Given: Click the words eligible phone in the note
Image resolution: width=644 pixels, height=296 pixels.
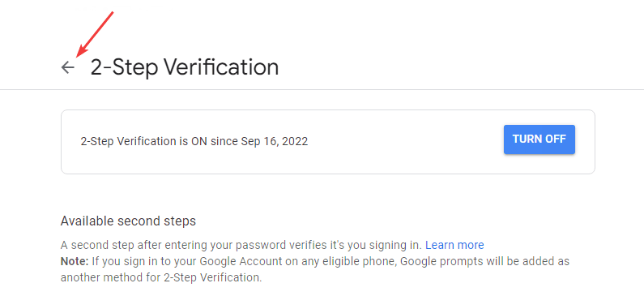Looking at the screenshot, I should 364,261.
